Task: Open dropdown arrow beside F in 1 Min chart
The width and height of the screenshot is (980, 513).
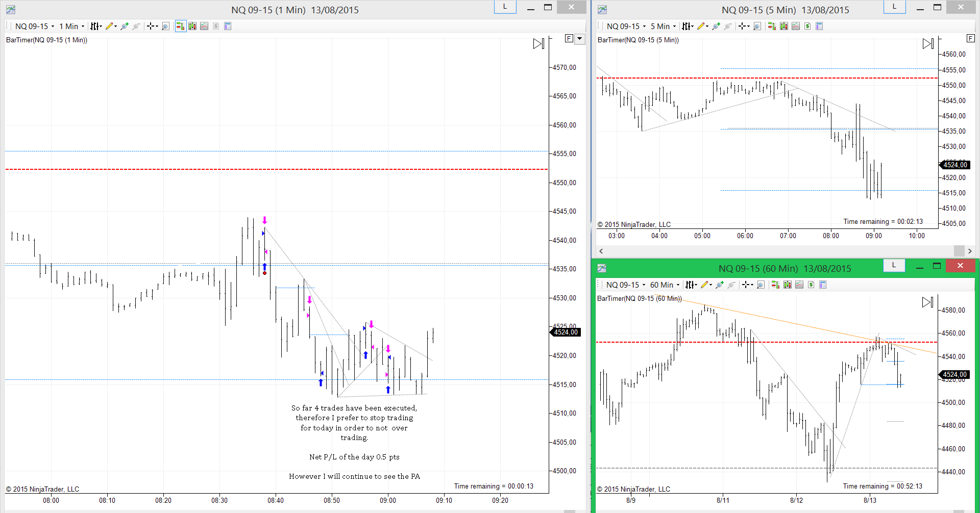Action: pyautogui.click(x=580, y=39)
